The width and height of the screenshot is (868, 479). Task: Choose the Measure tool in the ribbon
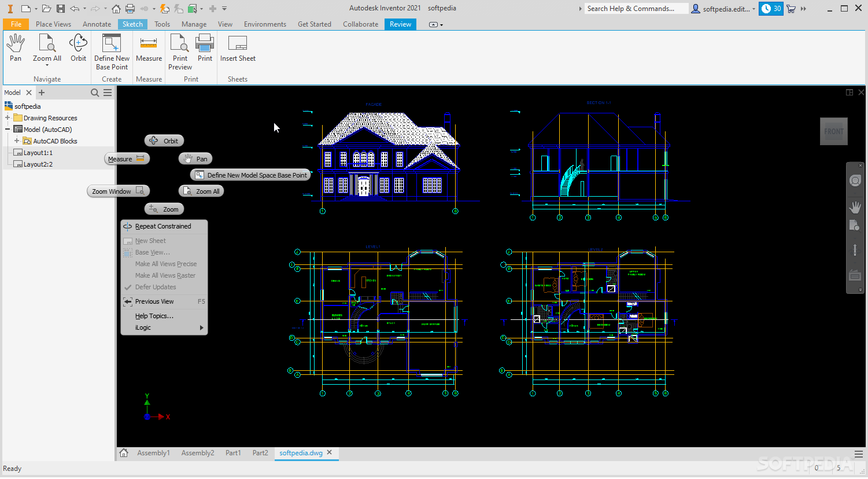[149, 47]
